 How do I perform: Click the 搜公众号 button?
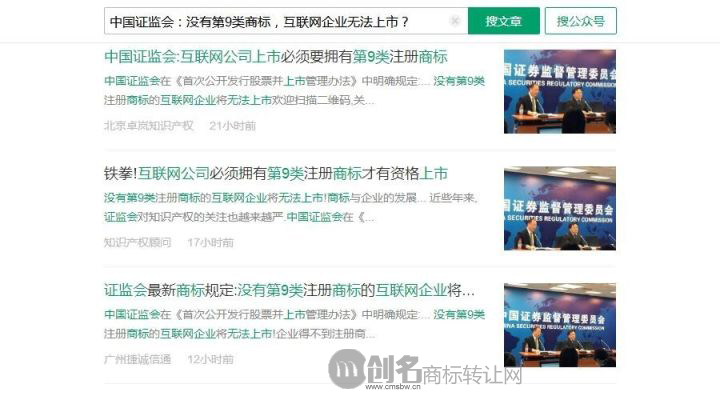tap(580, 21)
